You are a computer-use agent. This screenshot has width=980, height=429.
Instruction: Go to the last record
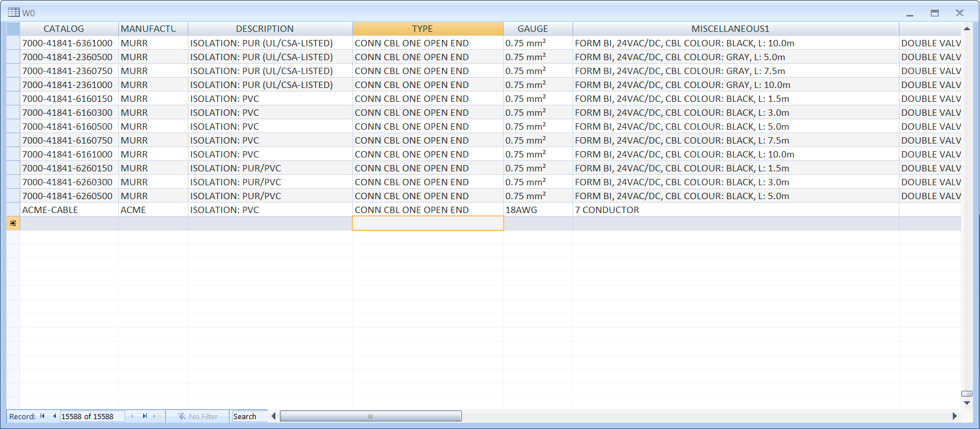pos(145,416)
